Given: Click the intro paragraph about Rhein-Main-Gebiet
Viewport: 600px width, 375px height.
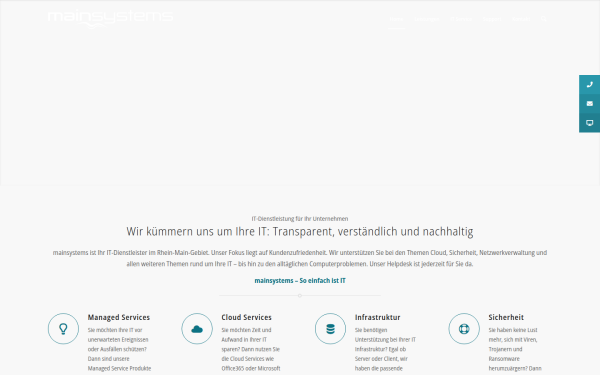Looking at the screenshot, I should tap(300, 258).
